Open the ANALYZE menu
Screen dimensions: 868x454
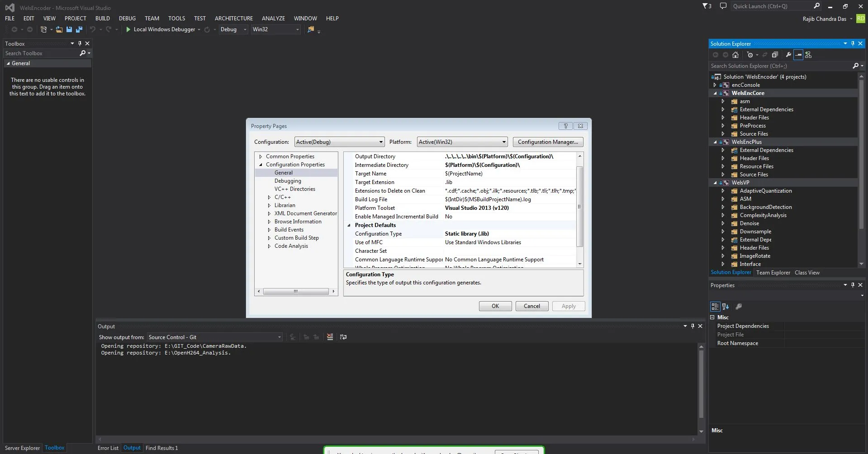[273, 19]
